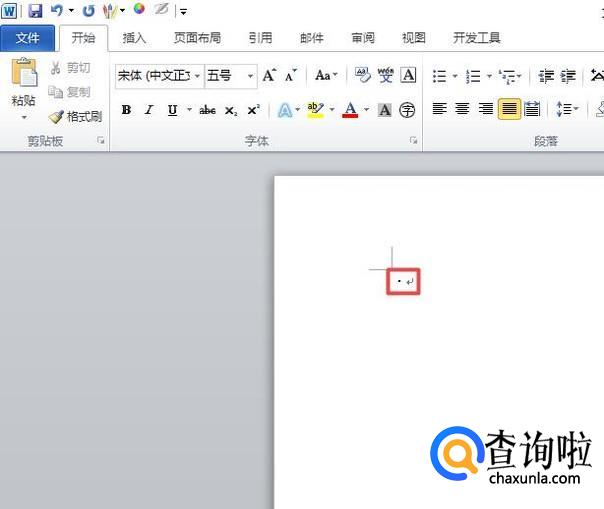Toggle the Justify alignment button
Viewport: 604px width, 509px height.
[x=509, y=109]
